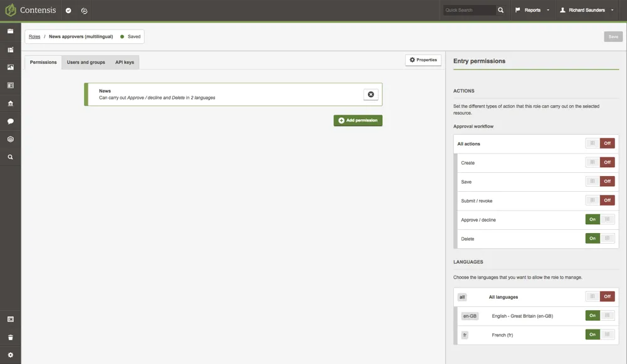Click News approvers (multilingual) breadcrumb text
Screen dimensions: 627x364
pyautogui.click(x=81, y=36)
